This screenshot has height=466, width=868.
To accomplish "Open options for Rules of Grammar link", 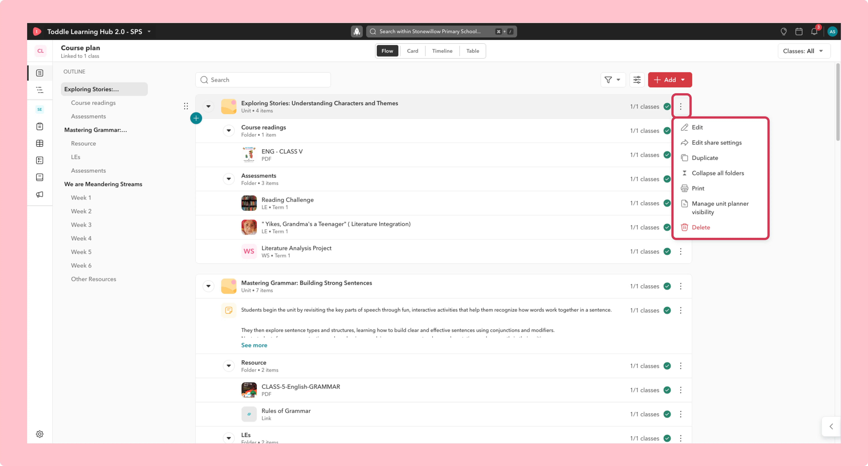I will [681, 414].
